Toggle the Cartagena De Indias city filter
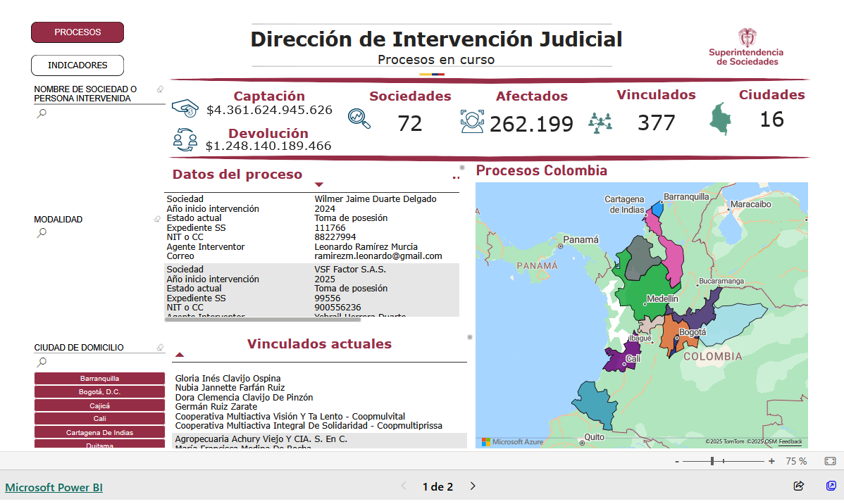844x504 pixels. [x=99, y=433]
